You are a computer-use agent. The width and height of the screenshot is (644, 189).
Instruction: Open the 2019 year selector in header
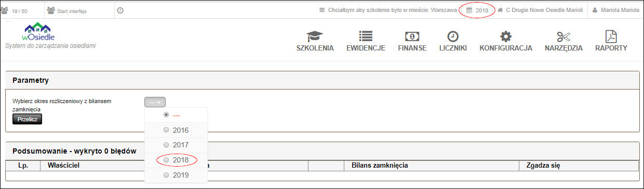point(477,10)
